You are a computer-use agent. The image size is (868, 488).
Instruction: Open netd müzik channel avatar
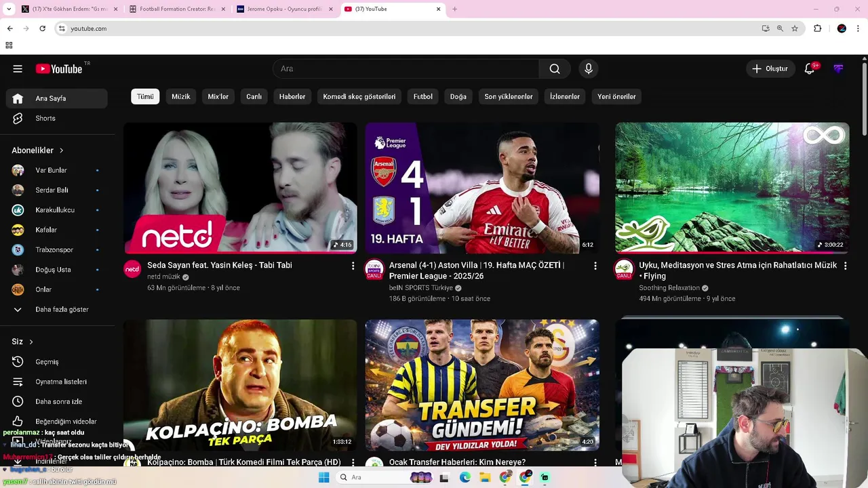[132, 269]
